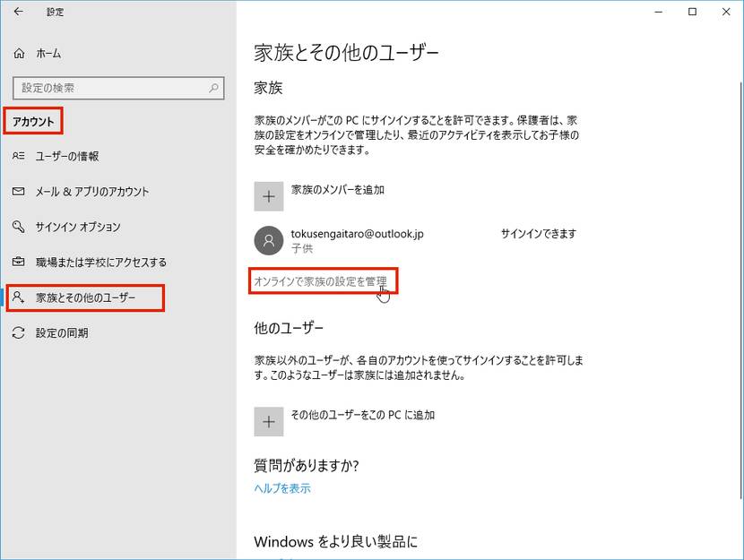Click その他のユーザーをこの PC に追加

(363, 415)
